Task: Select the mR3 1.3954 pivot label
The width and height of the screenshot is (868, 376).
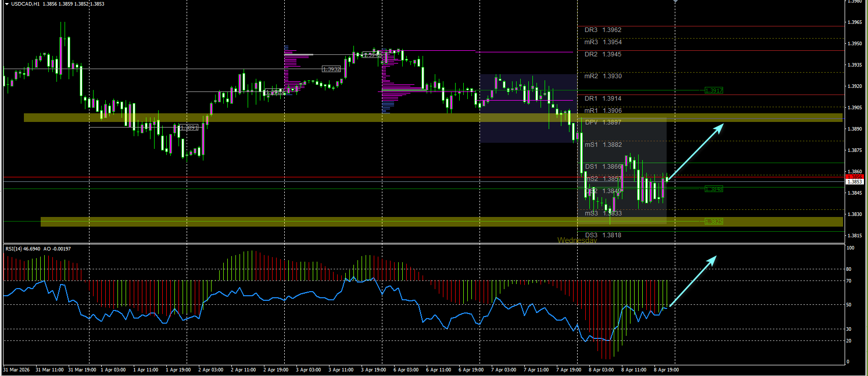Action: pyautogui.click(x=603, y=42)
